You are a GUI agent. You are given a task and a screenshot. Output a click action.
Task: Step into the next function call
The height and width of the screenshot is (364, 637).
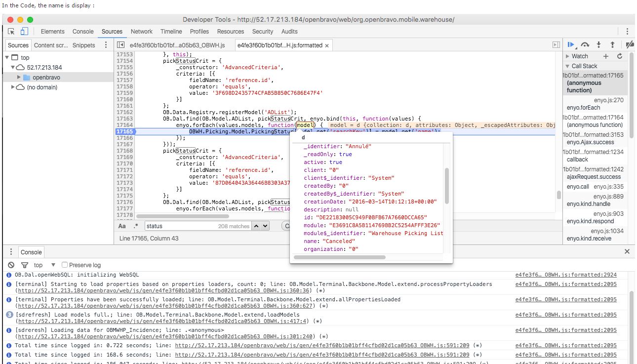click(x=598, y=45)
